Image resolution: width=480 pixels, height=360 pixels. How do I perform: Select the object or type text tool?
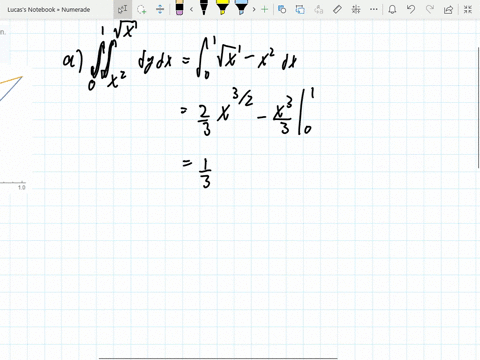(122, 9)
